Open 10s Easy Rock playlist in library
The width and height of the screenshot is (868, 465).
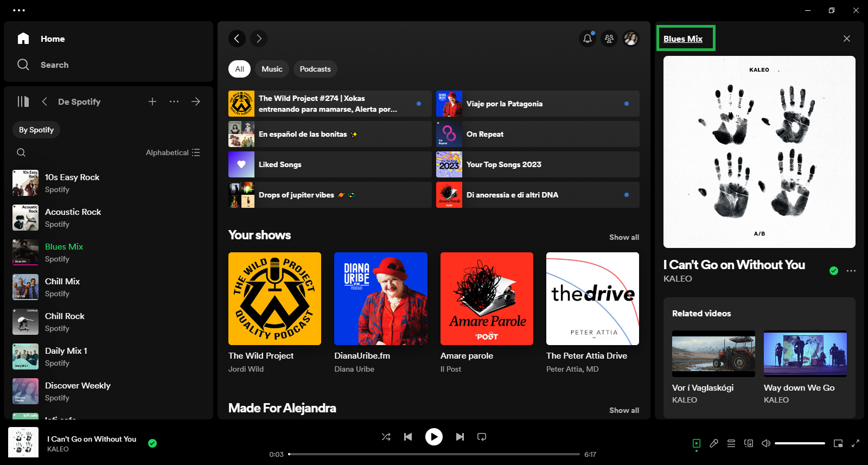click(108, 183)
